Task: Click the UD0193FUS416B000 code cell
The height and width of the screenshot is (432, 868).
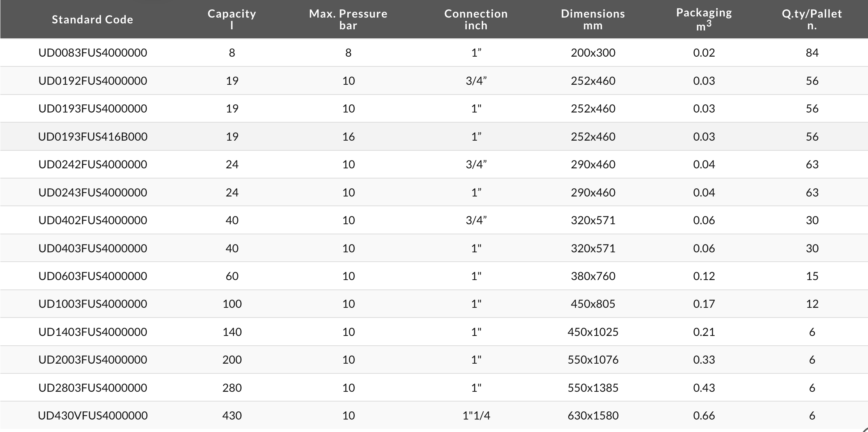Action: click(x=92, y=137)
